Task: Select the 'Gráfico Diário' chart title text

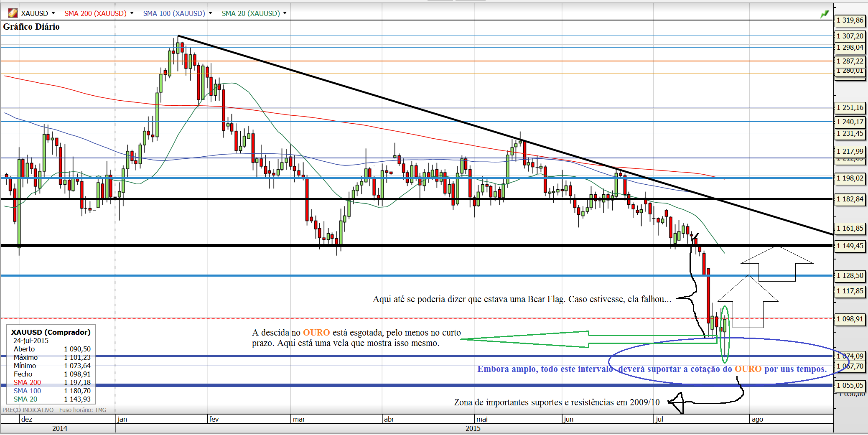Action: coord(31,27)
